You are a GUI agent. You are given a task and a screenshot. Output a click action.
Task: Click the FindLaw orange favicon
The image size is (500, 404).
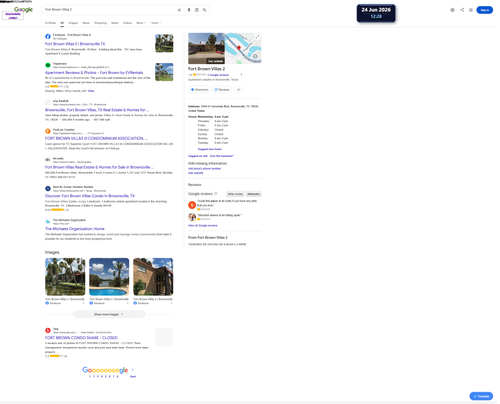pyautogui.click(x=48, y=131)
